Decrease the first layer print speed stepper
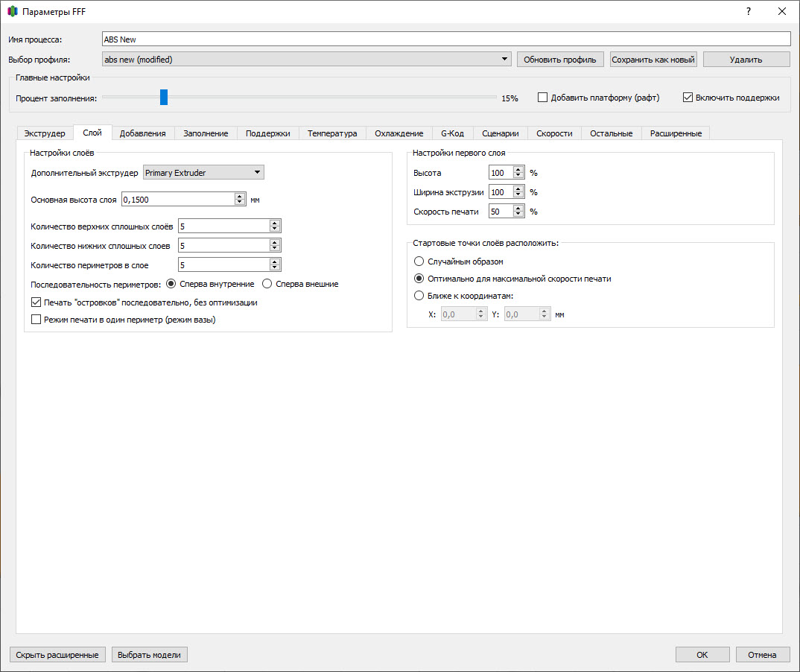This screenshot has width=800, height=672. pos(518,215)
